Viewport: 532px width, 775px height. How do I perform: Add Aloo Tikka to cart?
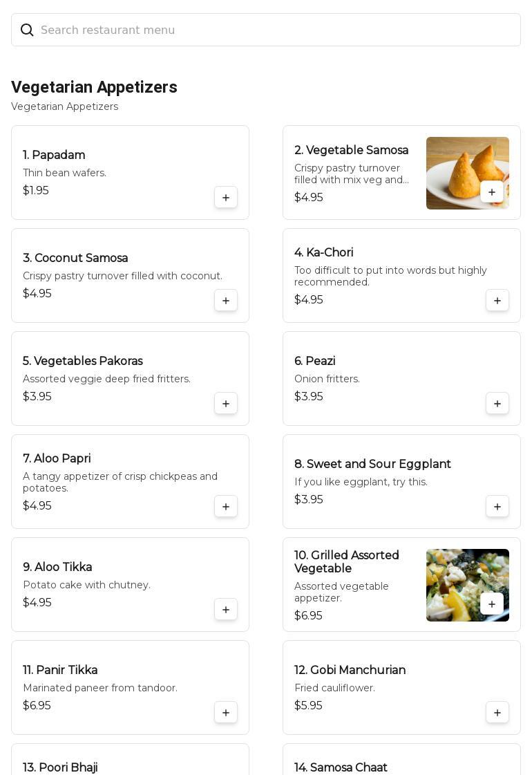click(226, 610)
